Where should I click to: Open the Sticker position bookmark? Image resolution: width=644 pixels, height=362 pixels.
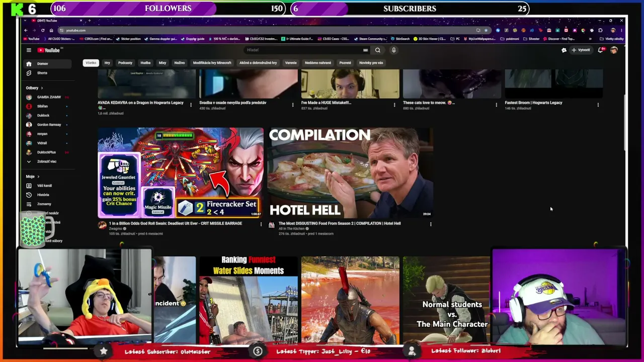click(128, 39)
